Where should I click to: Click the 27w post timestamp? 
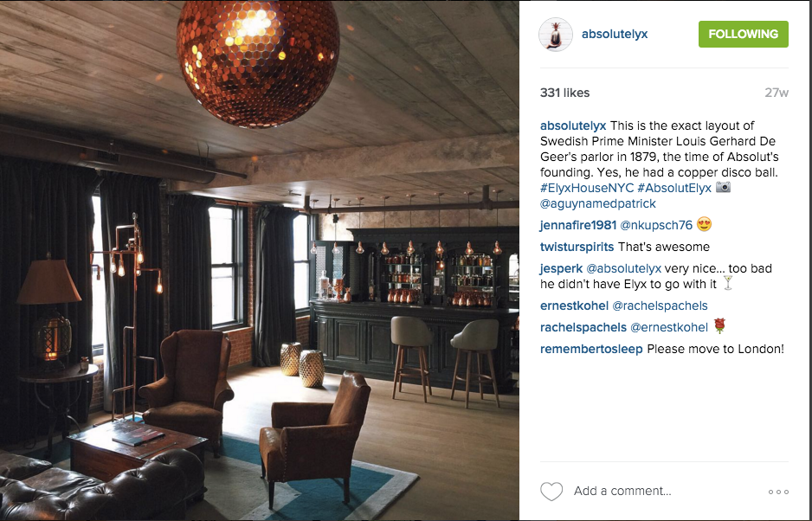(x=777, y=93)
